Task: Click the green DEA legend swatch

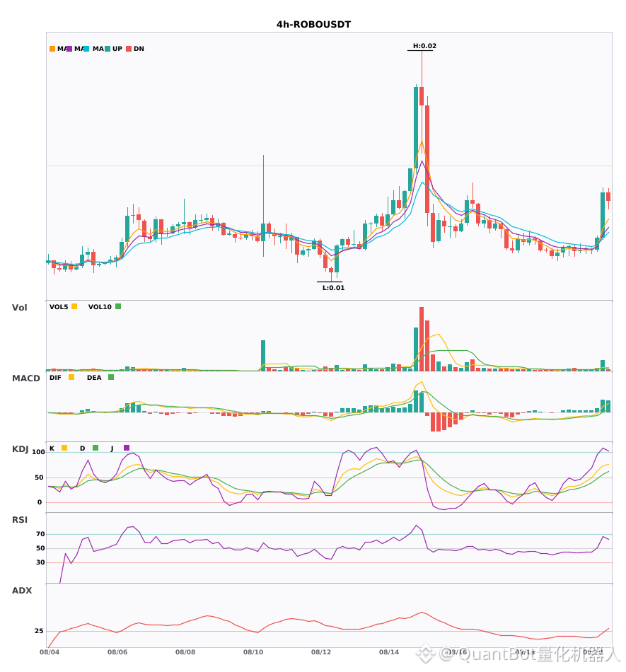Action: point(111,377)
